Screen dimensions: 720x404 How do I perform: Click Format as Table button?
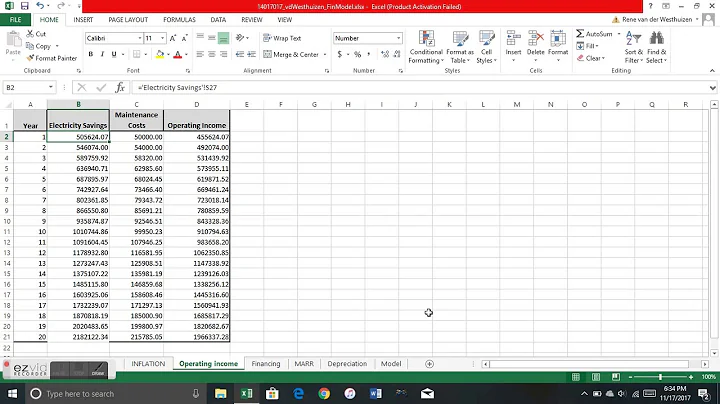[460, 47]
